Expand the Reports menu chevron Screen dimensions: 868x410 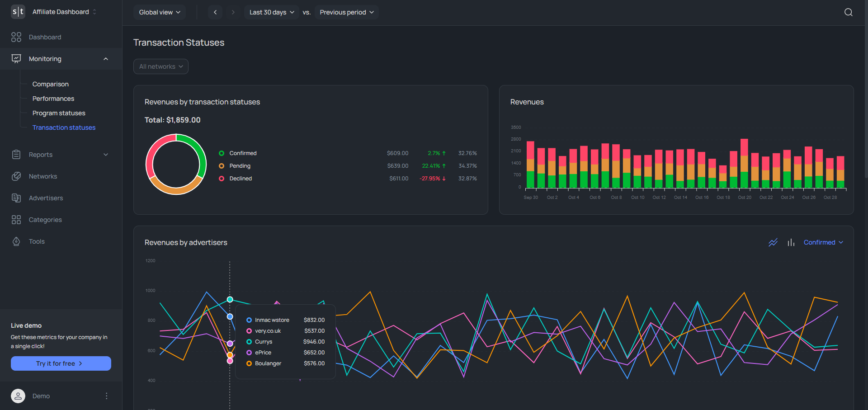pyautogui.click(x=106, y=155)
